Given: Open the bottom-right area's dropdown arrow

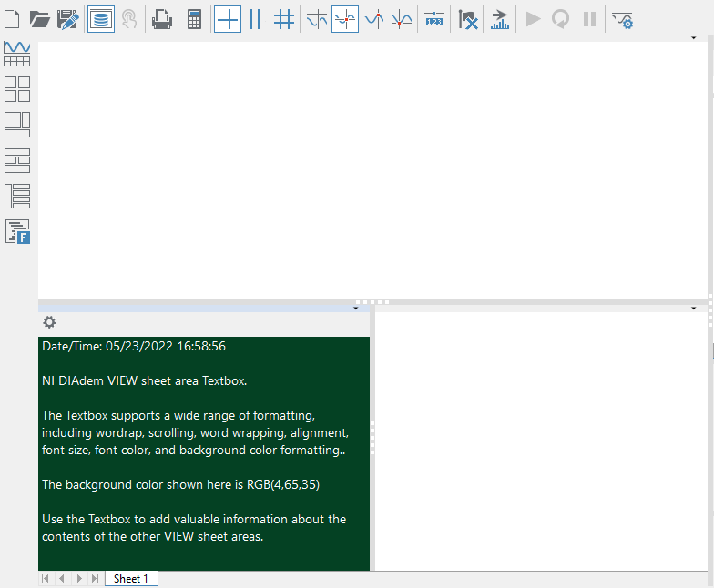Looking at the screenshot, I should pos(694,309).
